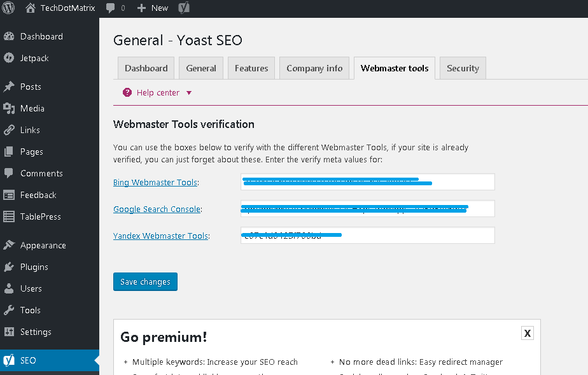This screenshot has width=588, height=375.
Task: Click the WordPress logo icon
Action: tap(9, 8)
